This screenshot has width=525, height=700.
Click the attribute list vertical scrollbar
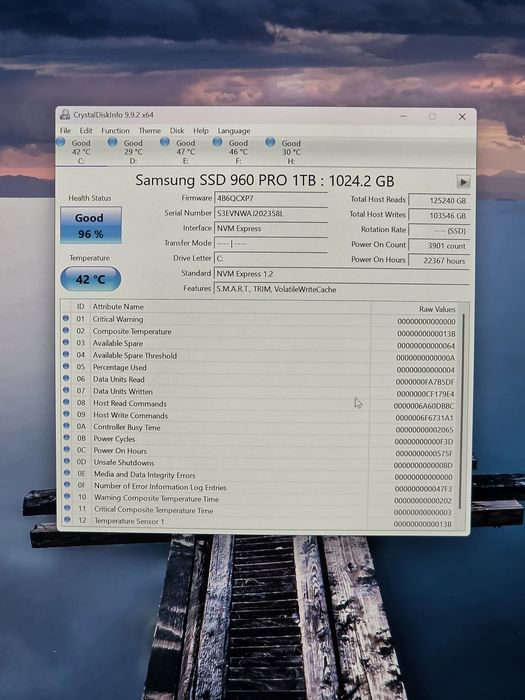(462, 411)
